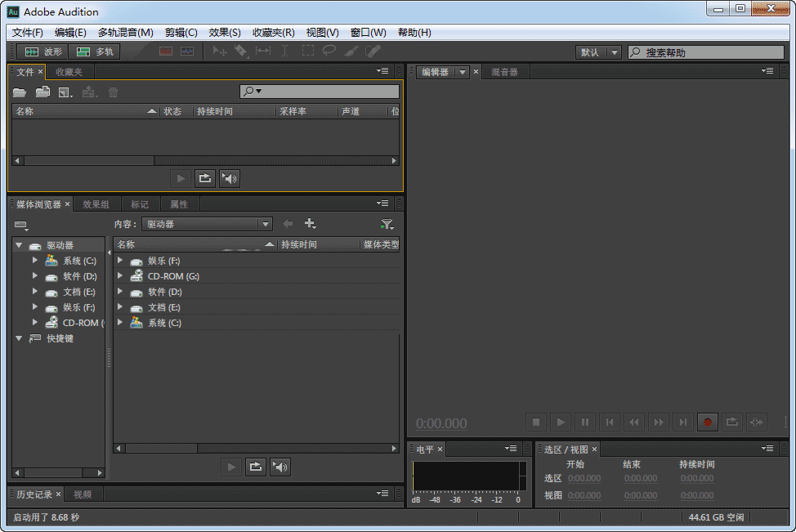
Task: Toggle spectral pitch display icon
Action: [x=187, y=51]
